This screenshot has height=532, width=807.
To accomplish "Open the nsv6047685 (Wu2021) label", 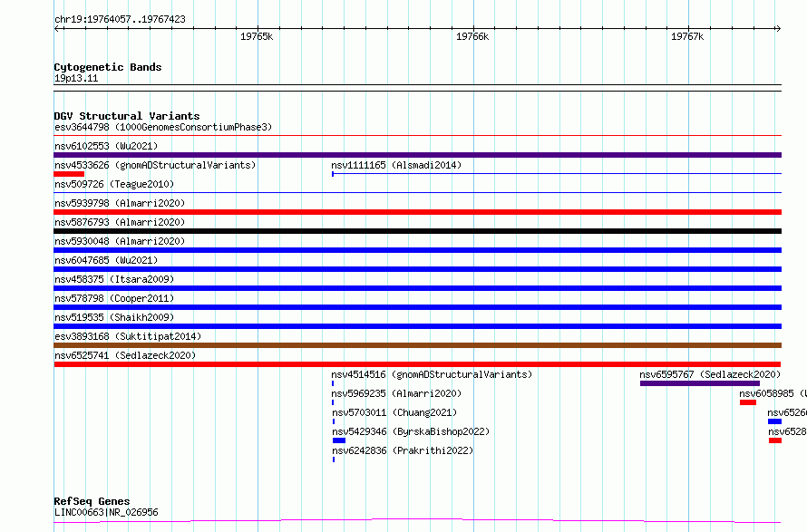I will click(106, 260).
